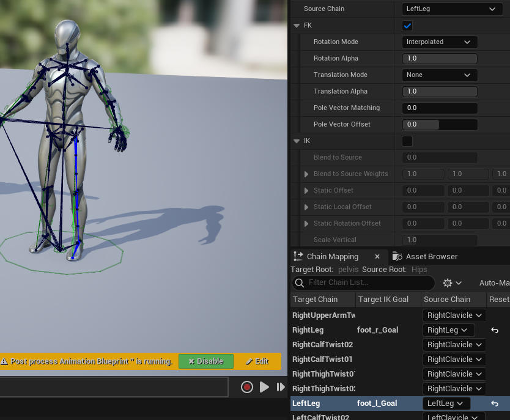This screenshot has width=510, height=420.
Task: Collapse the FK section
Action: pyautogui.click(x=297, y=25)
